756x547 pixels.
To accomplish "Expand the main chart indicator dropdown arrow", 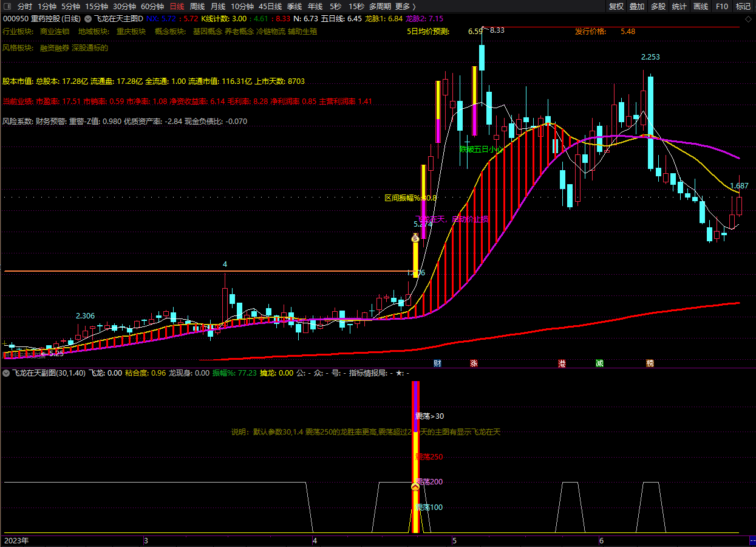I will [x=87, y=19].
